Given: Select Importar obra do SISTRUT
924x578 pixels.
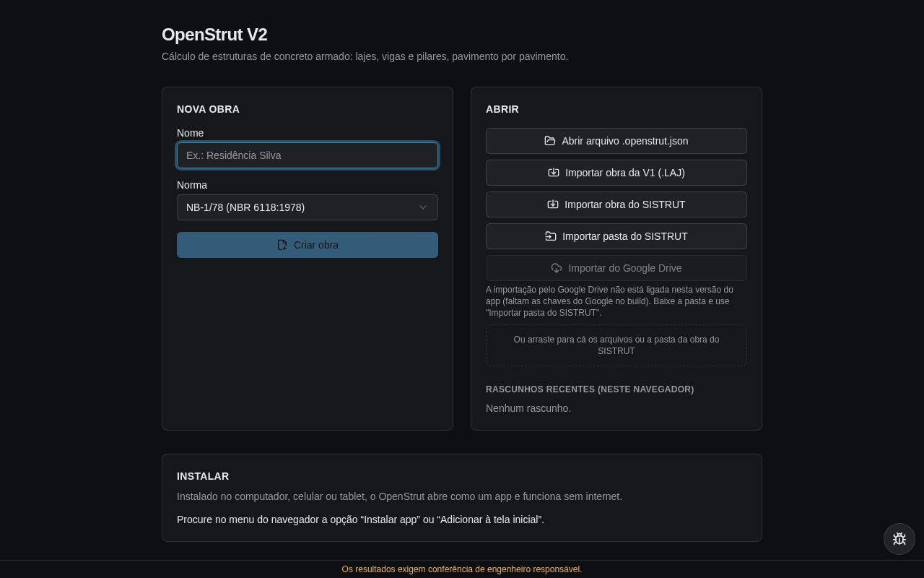Looking at the screenshot, I should [x=616, y=204].
